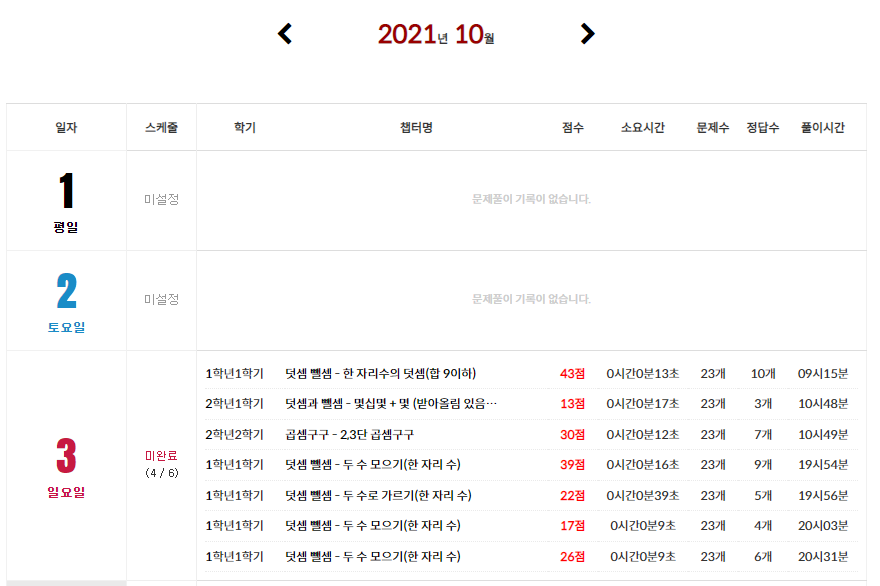
Task: Open chapter 한 자리수의 덧셈(합 9이하)
Action: click(x=381, y=374)
